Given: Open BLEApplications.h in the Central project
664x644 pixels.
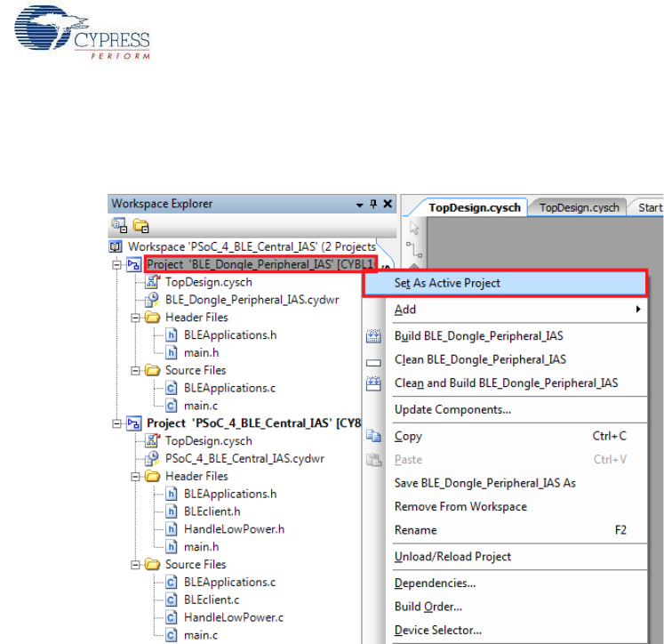Looking at the screenshot, I should (230, 494).
